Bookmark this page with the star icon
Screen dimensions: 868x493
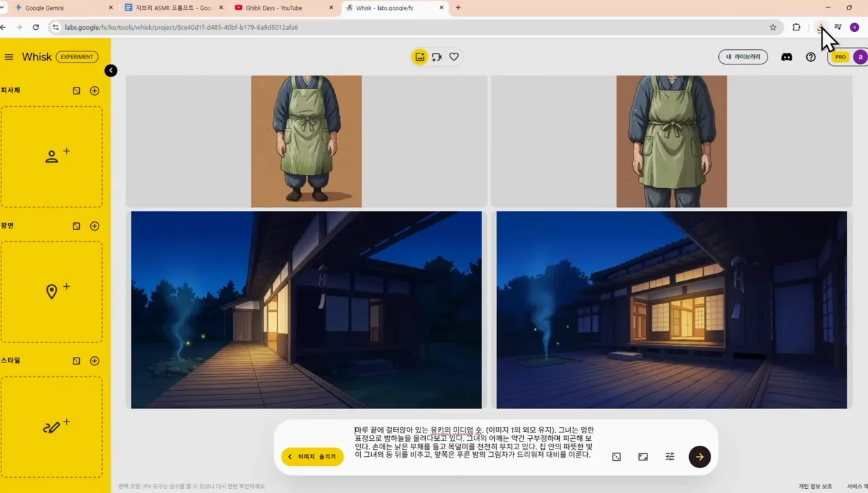point(773,27)
